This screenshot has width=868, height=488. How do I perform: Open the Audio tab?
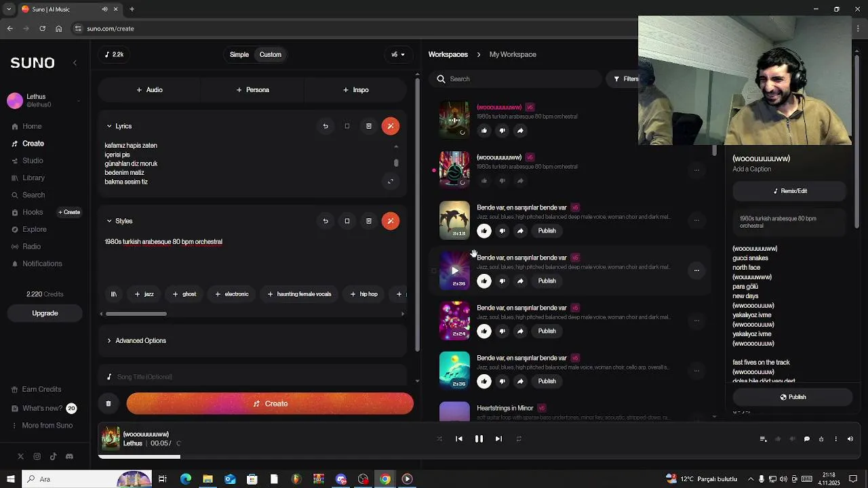tap(149, 90)
